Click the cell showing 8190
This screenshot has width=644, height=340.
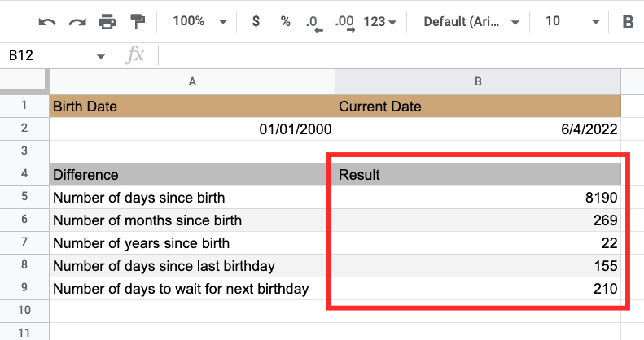click(478, 198)
